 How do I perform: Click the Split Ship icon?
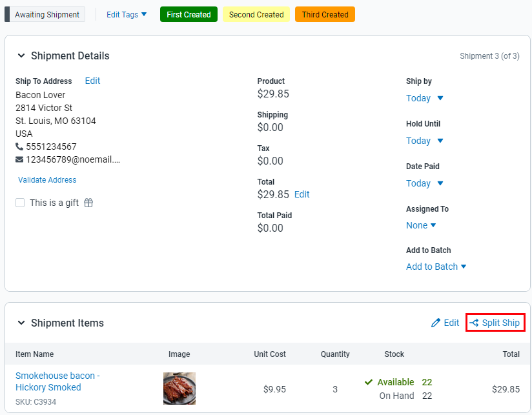[x=475, y=323]
